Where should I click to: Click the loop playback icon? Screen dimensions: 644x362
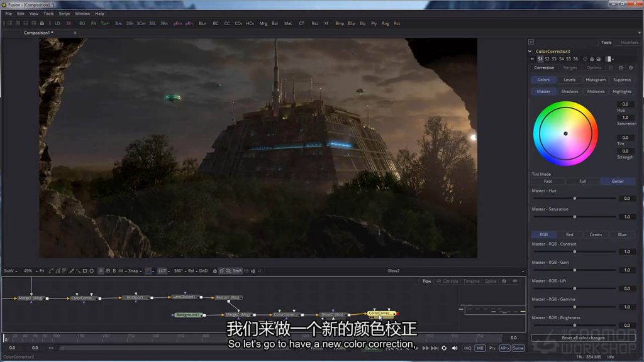(444, 348)
